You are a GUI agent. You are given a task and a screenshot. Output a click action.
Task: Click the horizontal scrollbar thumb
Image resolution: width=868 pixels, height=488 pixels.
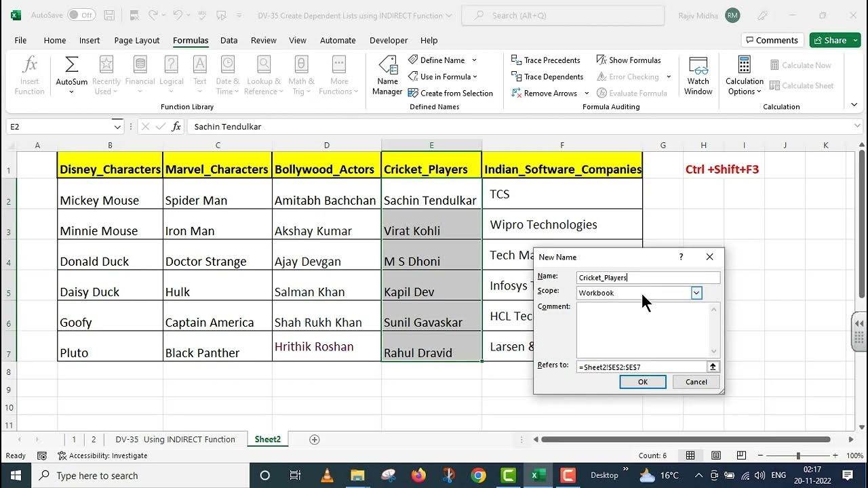coord(686,439)
